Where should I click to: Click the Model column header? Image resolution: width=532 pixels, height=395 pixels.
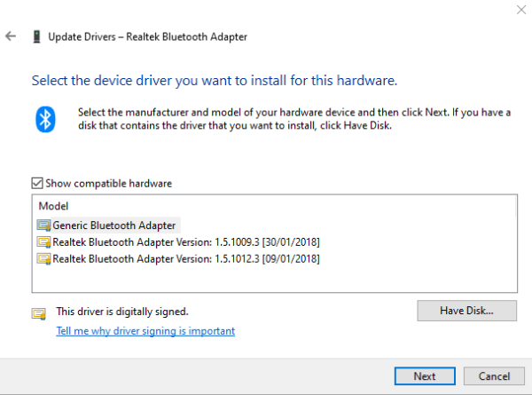tap(53, 206)
